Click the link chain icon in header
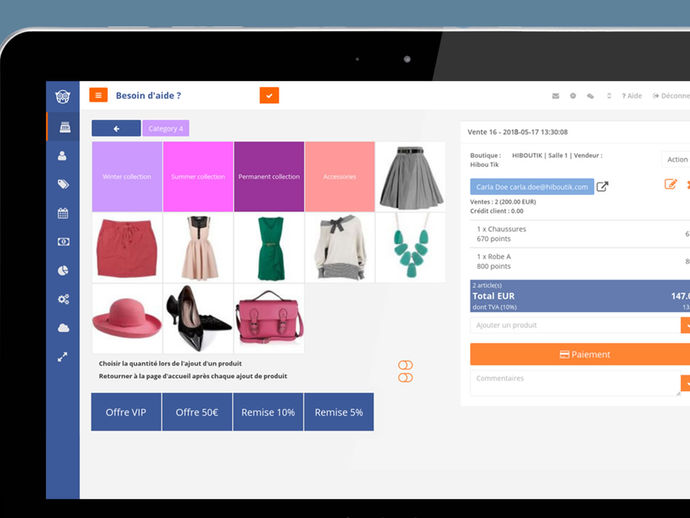This screenshot has width=690, height=518. pyautogui.click(x=591, y=96)
